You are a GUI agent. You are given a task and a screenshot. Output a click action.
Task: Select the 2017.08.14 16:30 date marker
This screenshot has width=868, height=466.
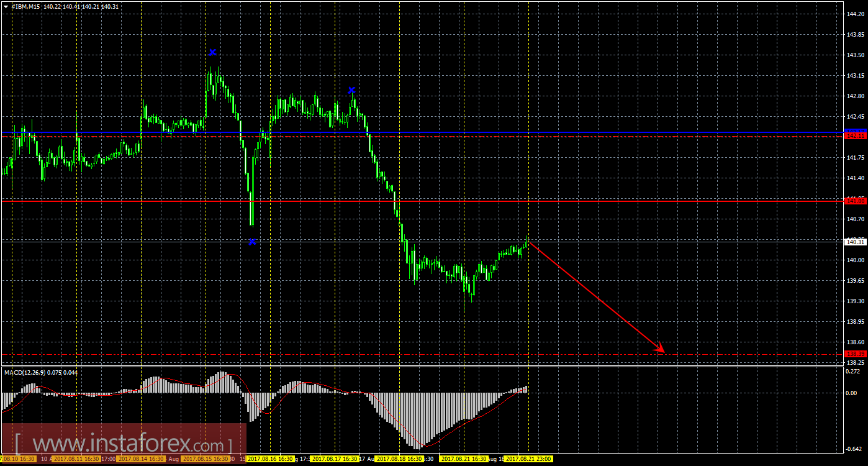(141, 459)
